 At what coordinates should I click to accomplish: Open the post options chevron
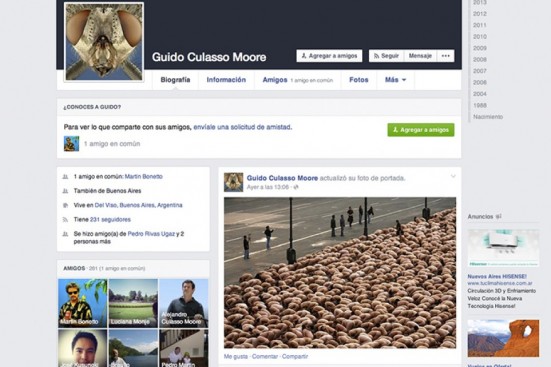pyautogui.click(x=453, y=176)
